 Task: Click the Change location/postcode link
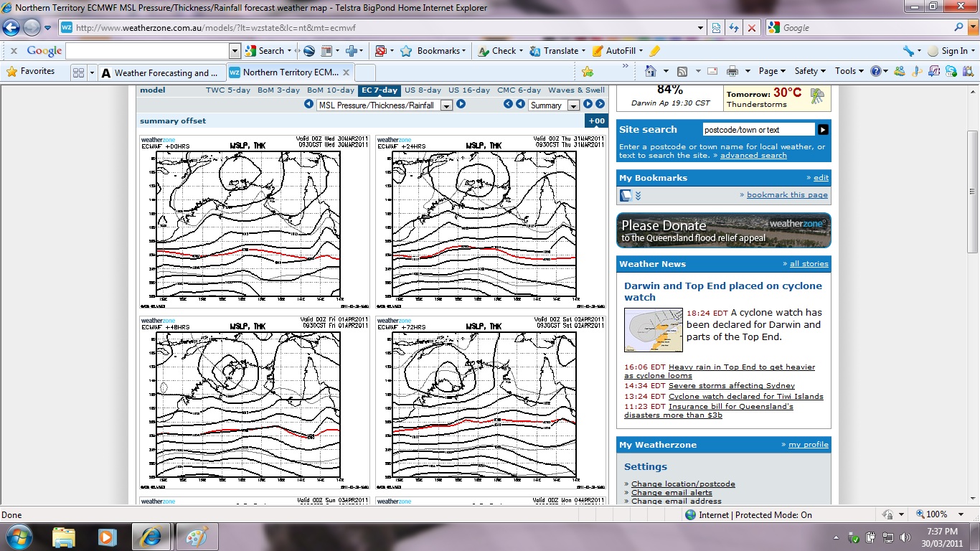683,484
